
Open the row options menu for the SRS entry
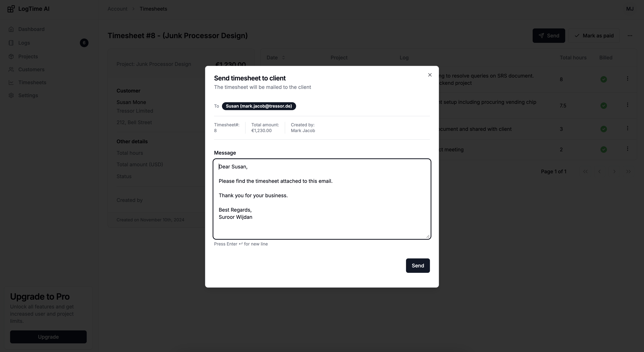pos(628,79)
